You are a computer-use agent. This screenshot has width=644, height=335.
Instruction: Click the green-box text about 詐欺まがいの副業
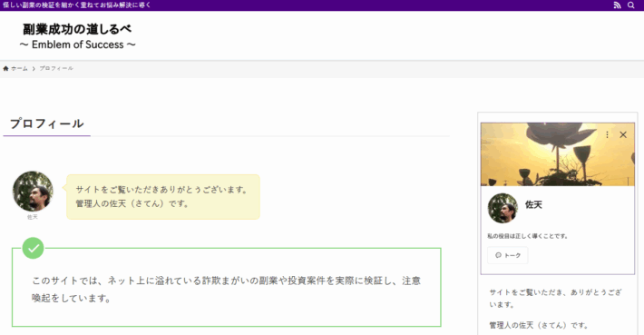[226, 289]
